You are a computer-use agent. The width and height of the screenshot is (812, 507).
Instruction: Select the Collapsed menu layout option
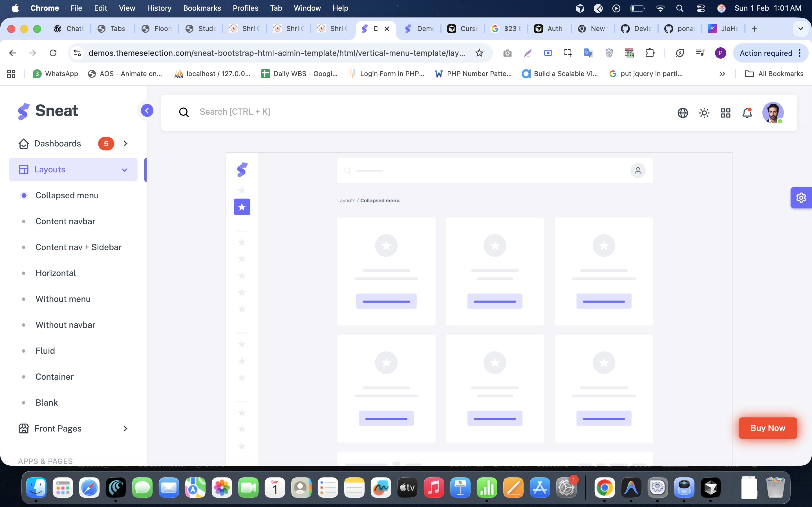(67, 195)
